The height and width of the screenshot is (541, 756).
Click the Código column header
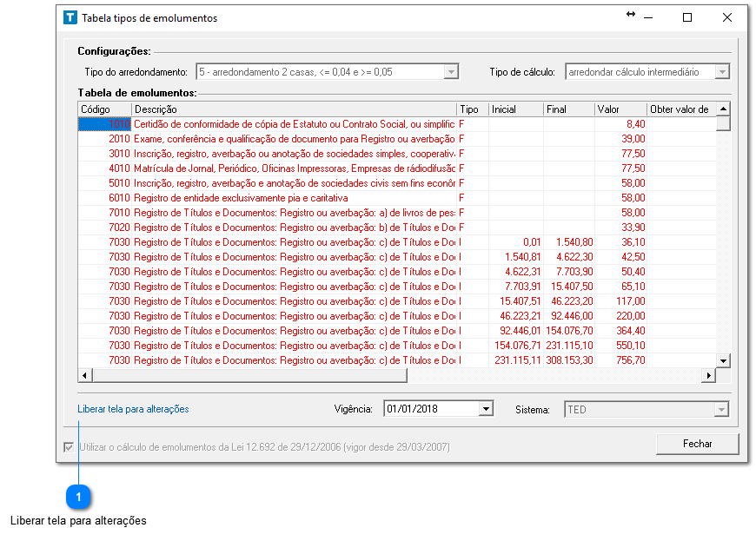point(104,109)
